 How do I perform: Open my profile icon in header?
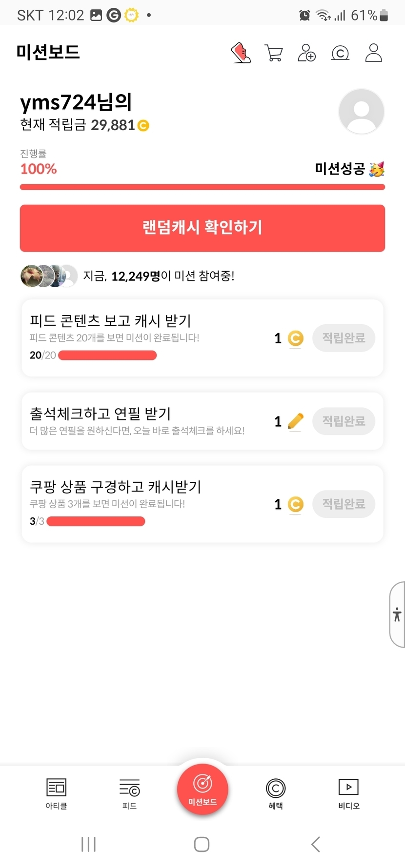pos(373,53)
